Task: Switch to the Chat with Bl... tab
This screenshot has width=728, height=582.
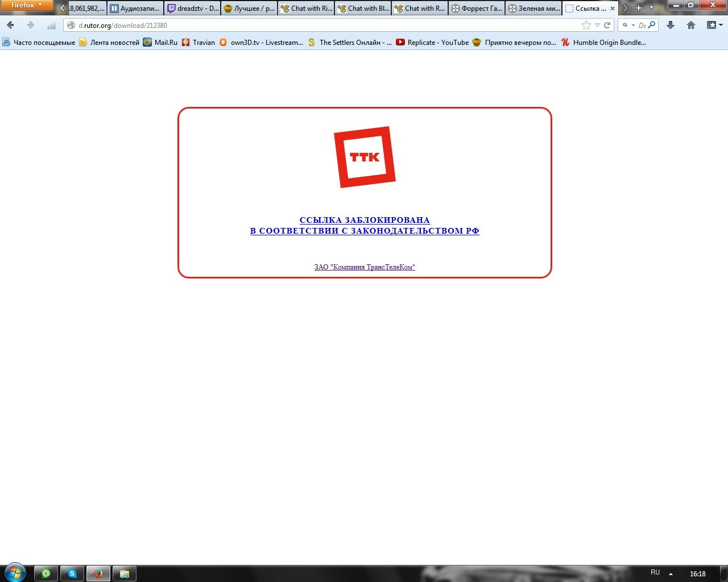Action: [x=363, y=9]
